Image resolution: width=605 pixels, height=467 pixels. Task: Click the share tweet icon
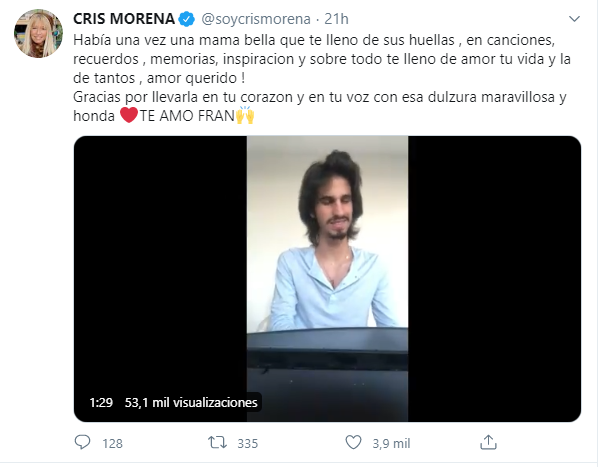[488, 442]
